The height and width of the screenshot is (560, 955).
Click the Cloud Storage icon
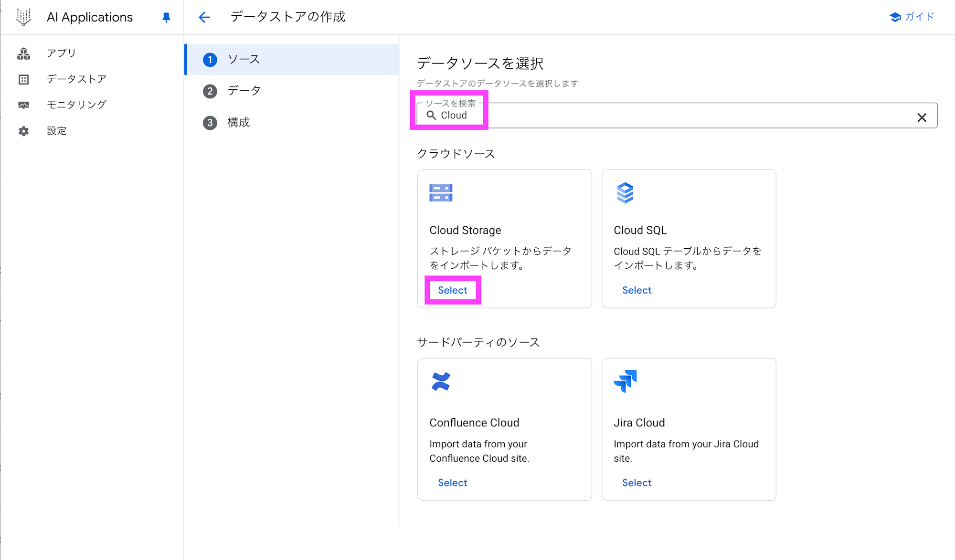pos(441,193)
